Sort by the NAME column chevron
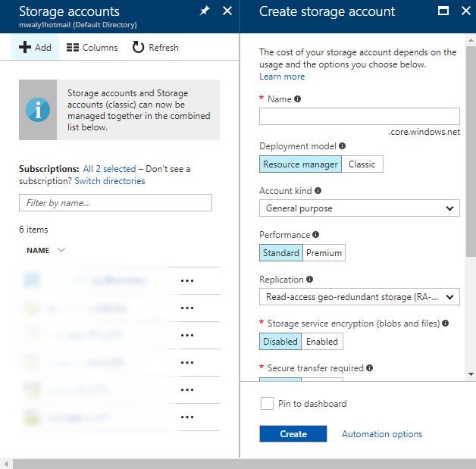The width and height of the screenshot is (476, 469). tap(61, 250)
